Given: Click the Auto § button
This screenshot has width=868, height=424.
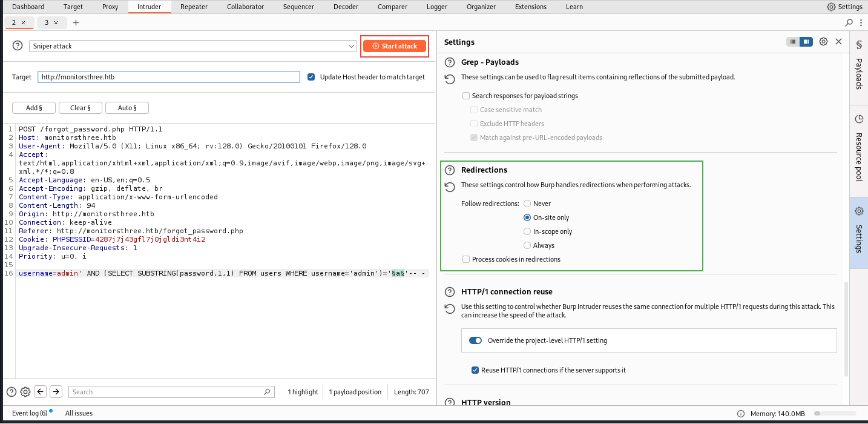Looking at the screenshot, I should [127, 108].
